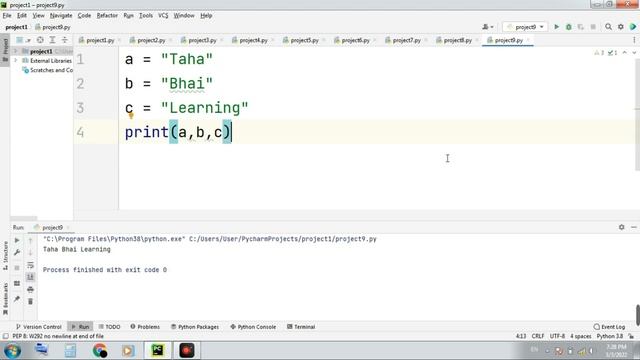Switch to the project2.py editor tab
This screenshot has width=640, height=360.
point(151,40)
